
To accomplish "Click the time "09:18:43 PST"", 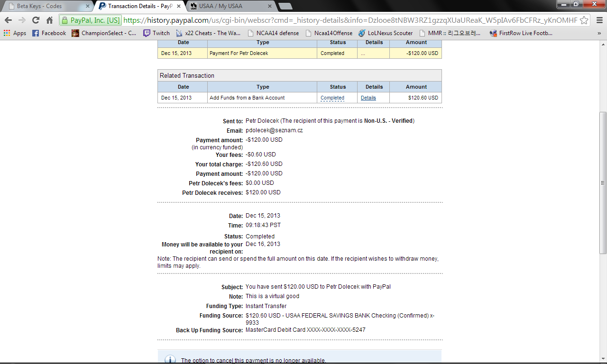I will 263,225.
